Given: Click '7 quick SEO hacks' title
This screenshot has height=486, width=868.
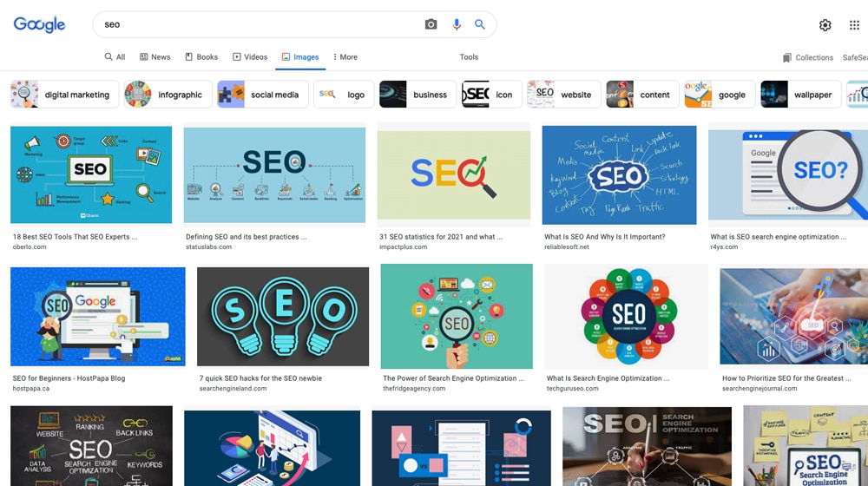Looking at the screenshot, I should (x=260, y=378).
